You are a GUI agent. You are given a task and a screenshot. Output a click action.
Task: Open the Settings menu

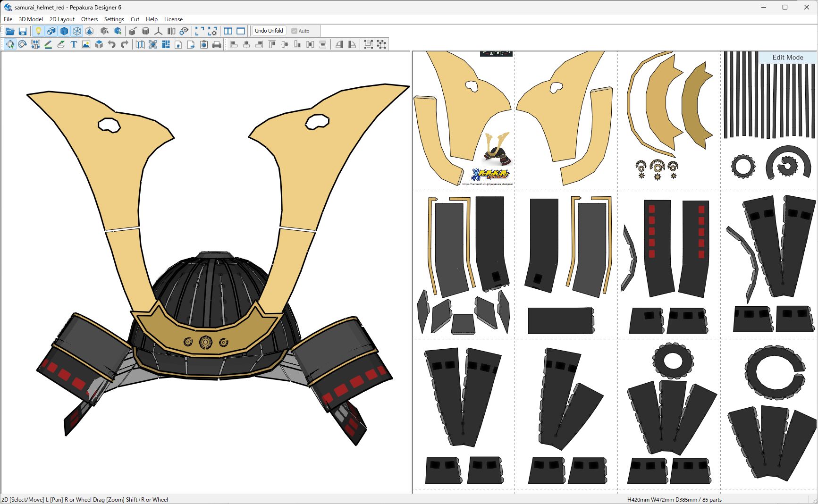tap(114, 19)
